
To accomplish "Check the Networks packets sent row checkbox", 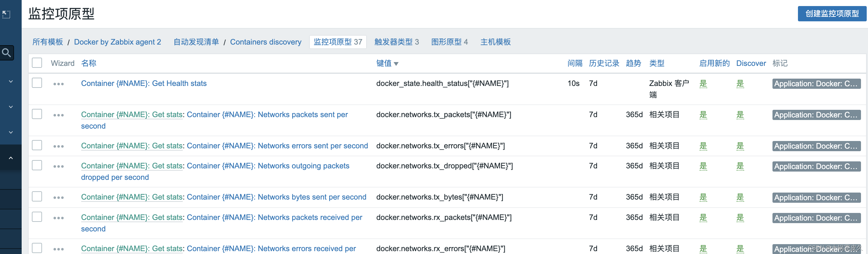I will 37,114.
